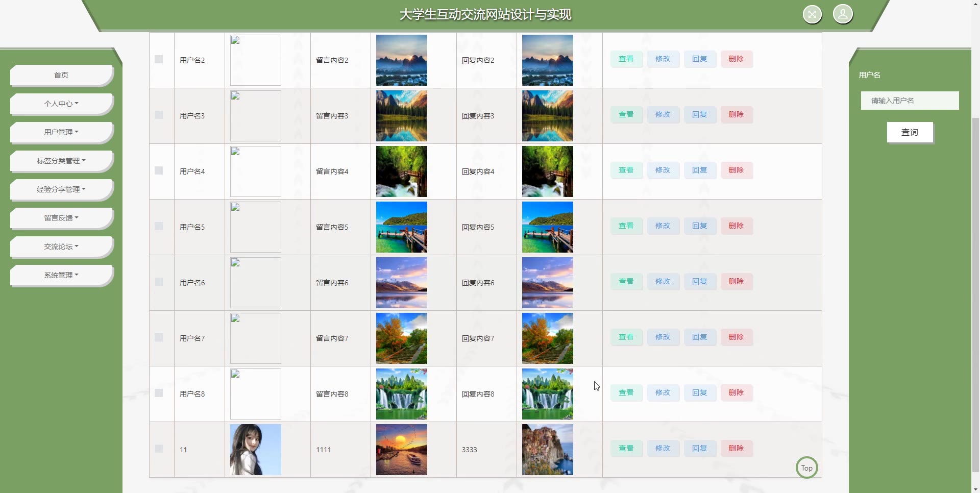Click broken avatar image for 用户名6

[x=256, y=283]
